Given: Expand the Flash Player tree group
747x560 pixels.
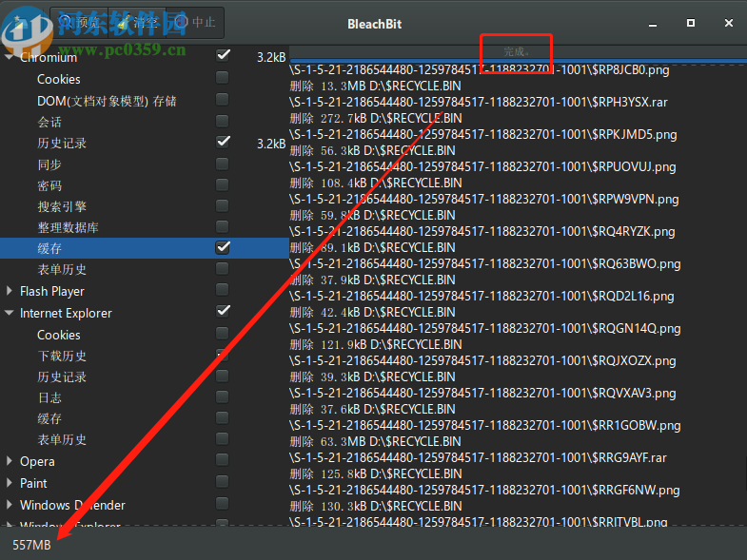Looking at the screenshot, I should (x=10, y=291).
